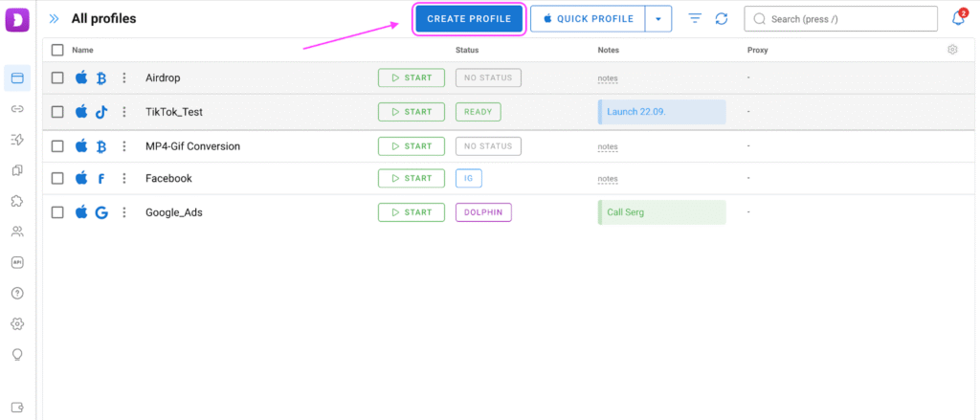Tick the Google_Ads profile checkbox

pyautogui.click(x=57, y=212)
